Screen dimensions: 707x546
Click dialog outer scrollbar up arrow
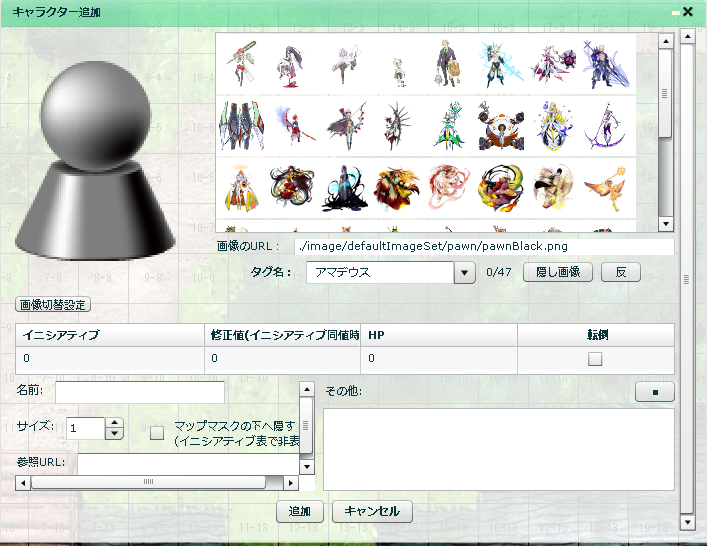pos(687,36)
